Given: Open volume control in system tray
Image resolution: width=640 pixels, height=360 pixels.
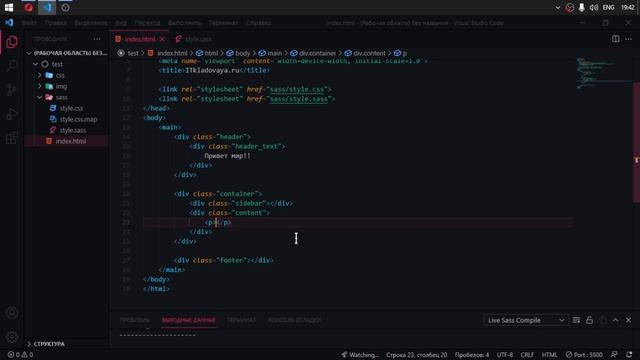Looking at the screenshot, I should pos(594,7).
